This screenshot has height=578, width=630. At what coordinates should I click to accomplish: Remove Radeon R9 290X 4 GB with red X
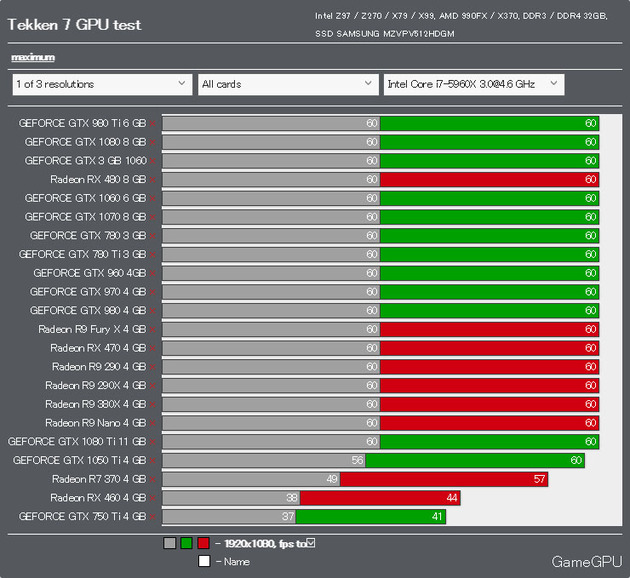(153, 386)
